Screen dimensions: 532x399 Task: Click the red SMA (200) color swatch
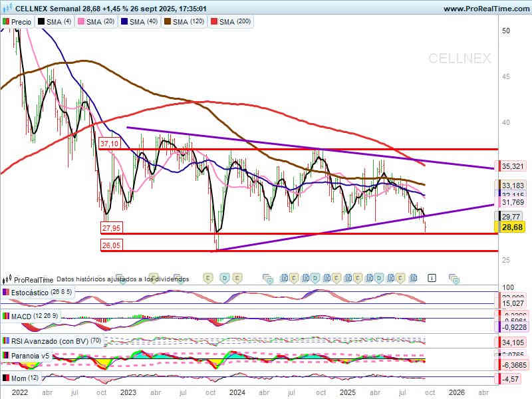point(214,22)
